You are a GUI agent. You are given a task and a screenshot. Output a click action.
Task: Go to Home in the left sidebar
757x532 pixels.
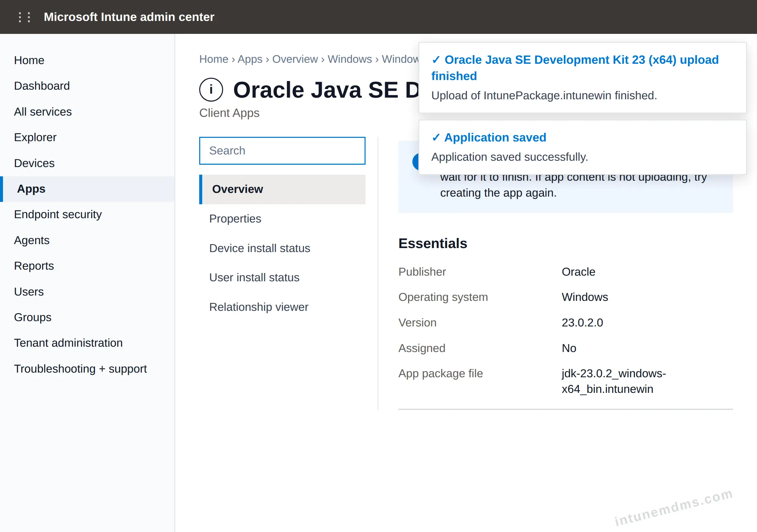coord(29,60)
